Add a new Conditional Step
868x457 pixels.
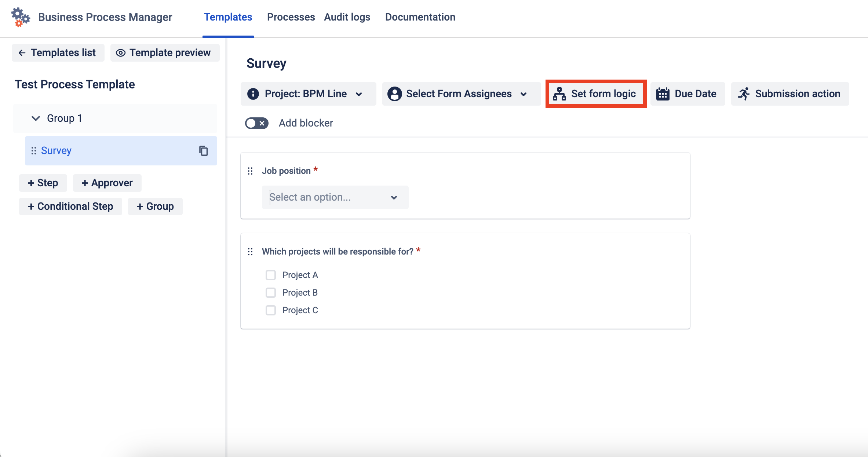[70, 206]
